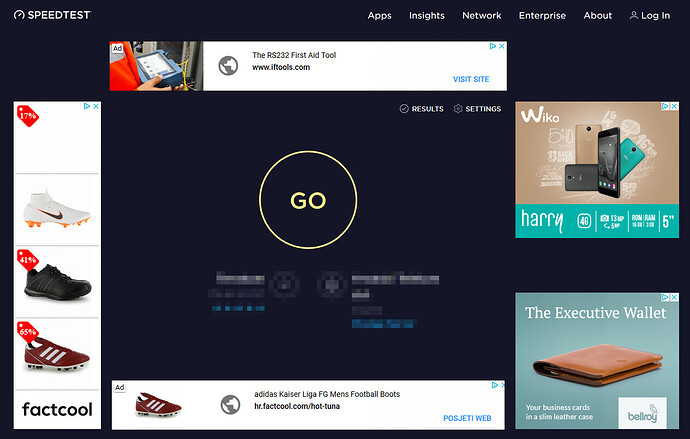This screenshot has height=439, width=690.
Task: Click POSJETI WEB in bottom ad
Action: [466, 418]
